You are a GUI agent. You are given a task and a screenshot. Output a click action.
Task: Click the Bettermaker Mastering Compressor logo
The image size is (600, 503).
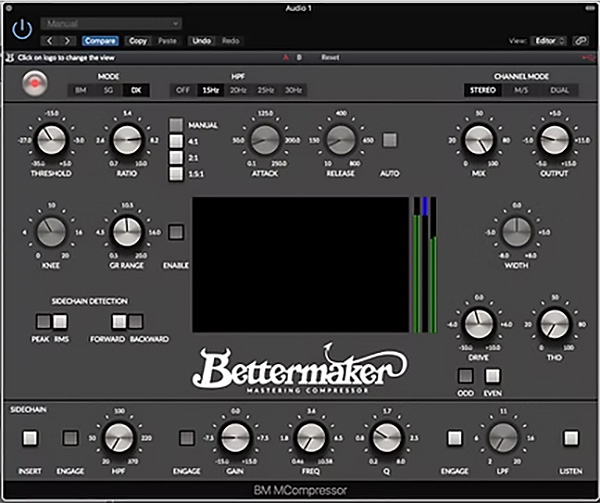click(x=300, y=369)
